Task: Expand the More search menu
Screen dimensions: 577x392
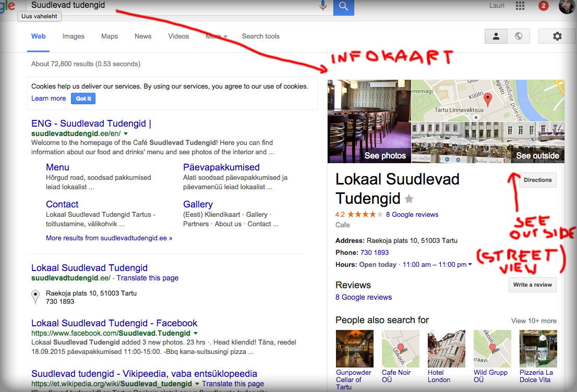Action: (217, 36)
